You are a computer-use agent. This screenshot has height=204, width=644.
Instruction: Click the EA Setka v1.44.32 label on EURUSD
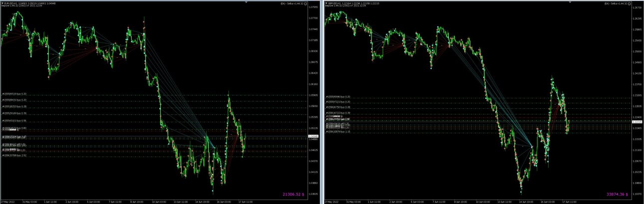point(293,3)
